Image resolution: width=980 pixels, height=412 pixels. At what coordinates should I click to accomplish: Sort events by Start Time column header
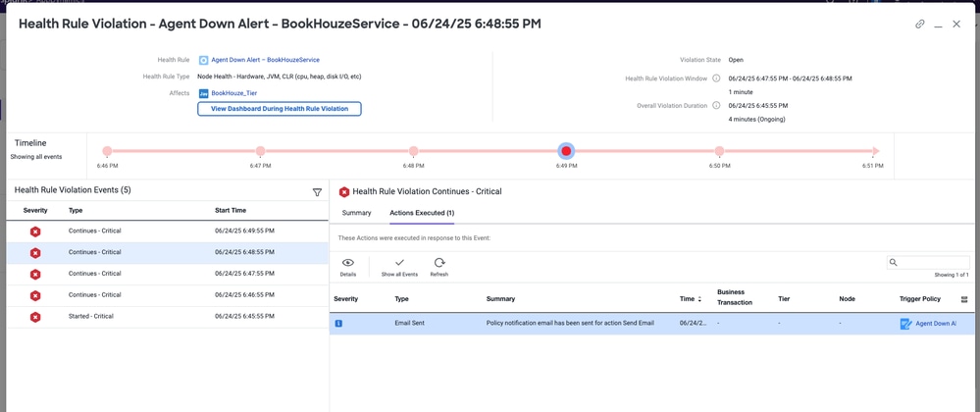tap(230, 211)
